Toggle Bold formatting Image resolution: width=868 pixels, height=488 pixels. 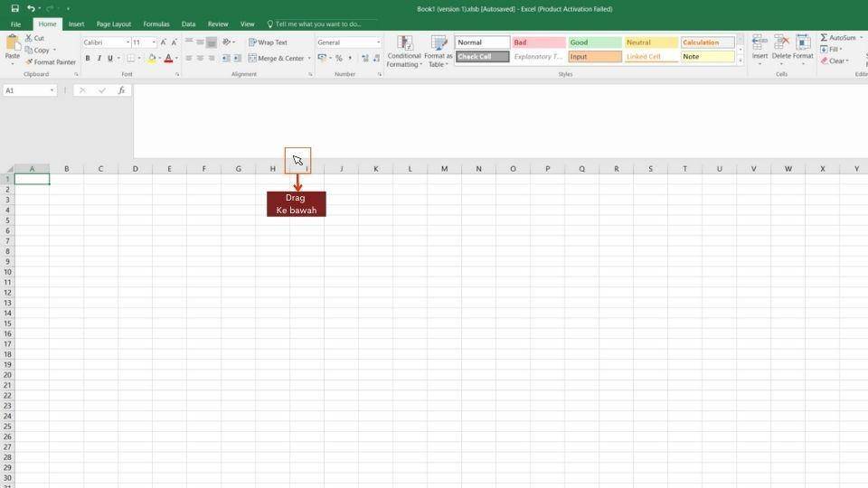88,58
